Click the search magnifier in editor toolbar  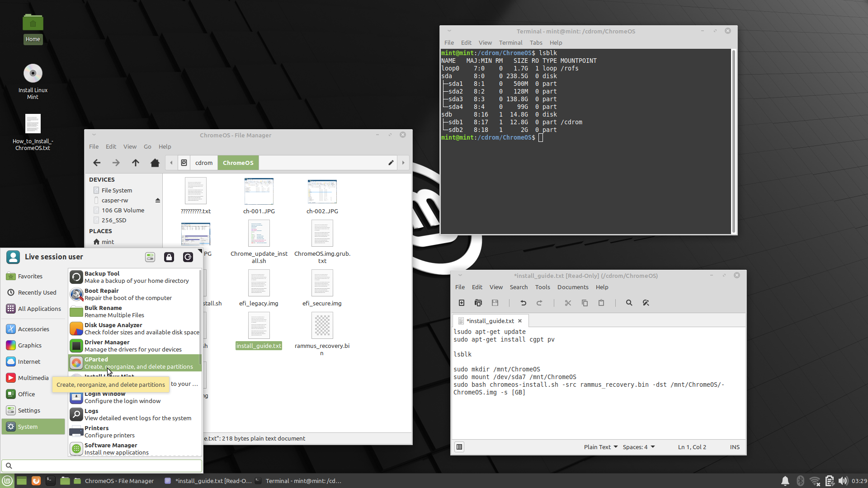[x=629, y=303]
